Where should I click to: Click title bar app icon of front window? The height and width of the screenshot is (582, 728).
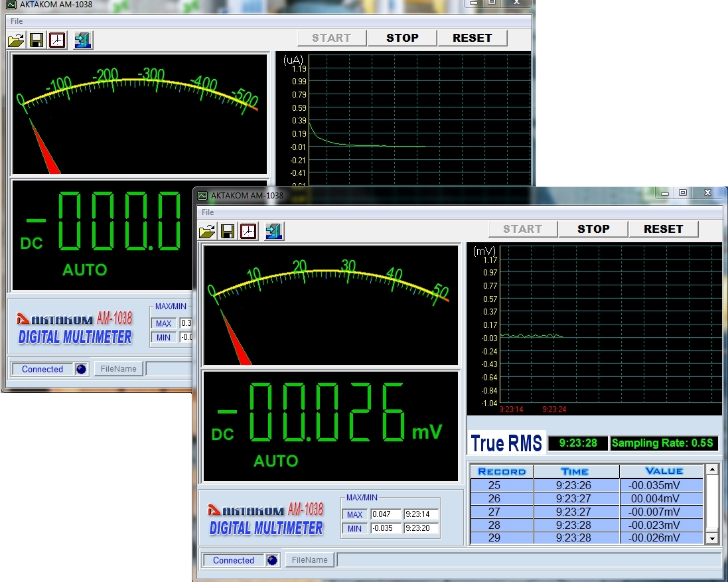[x=202, y=195]
